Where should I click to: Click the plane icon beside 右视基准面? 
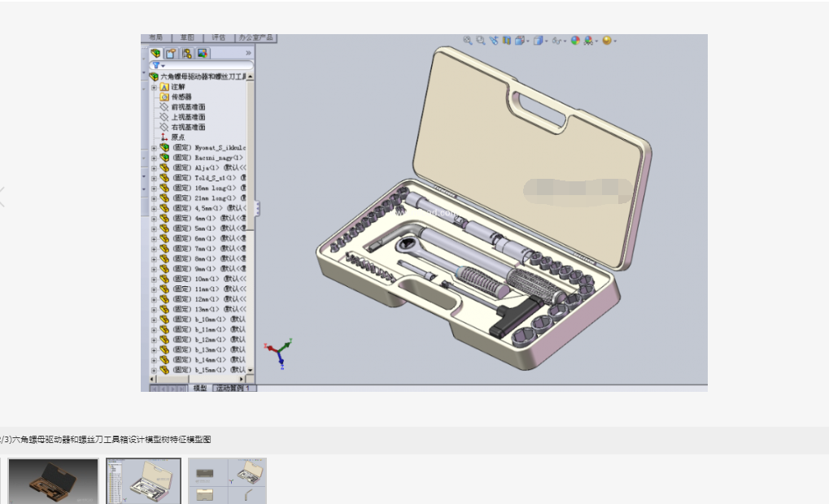click(x=164, y=127)
